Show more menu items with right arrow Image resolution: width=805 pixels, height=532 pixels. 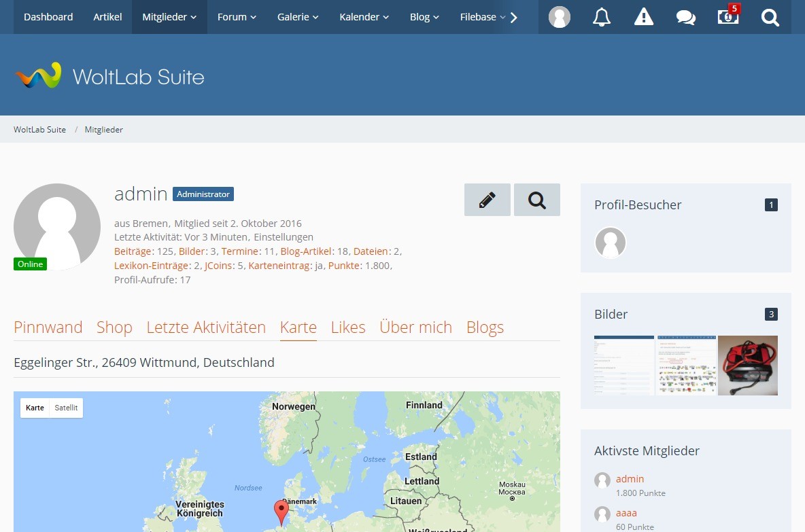click(x=514, y=18)
